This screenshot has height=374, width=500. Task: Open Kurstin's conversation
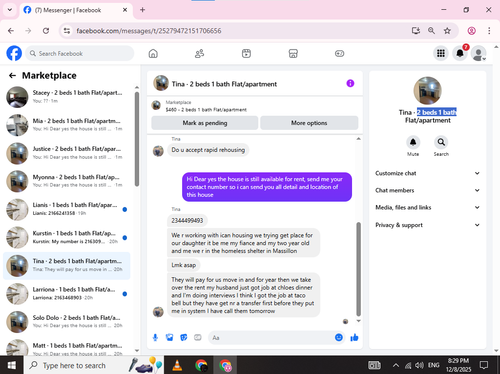coord(67,237)
